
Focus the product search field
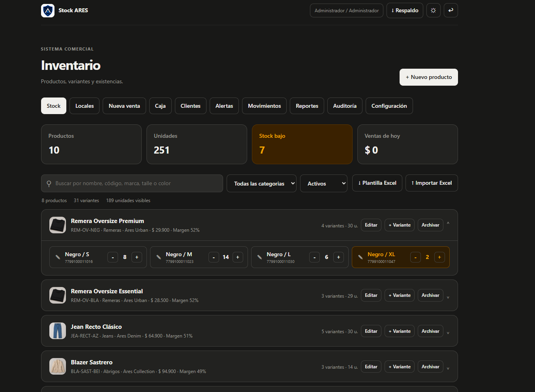(x=132, y=184)
